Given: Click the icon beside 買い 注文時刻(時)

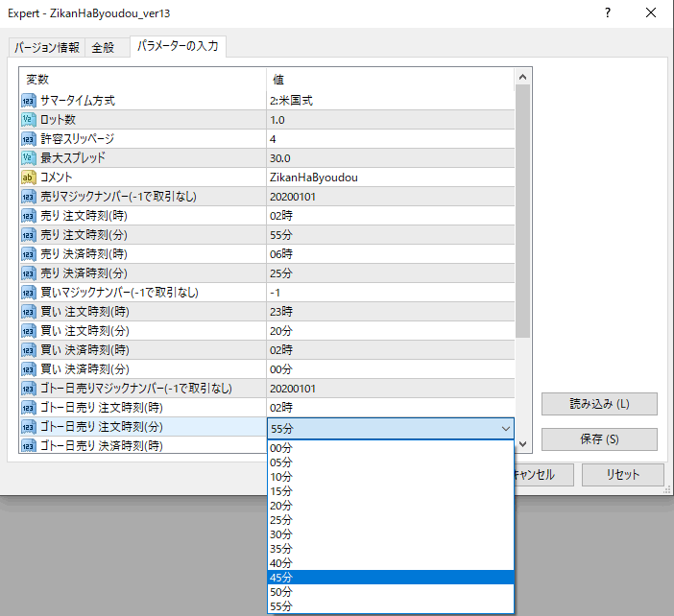Looking at the screenshot, I should [x=29, y=312].
